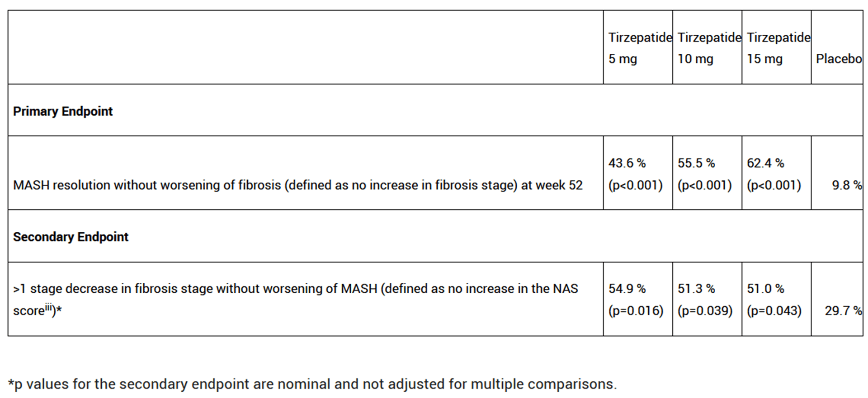Select the MASH resolution endpoint description
This screenshot has height=398, width=868.
297,185
